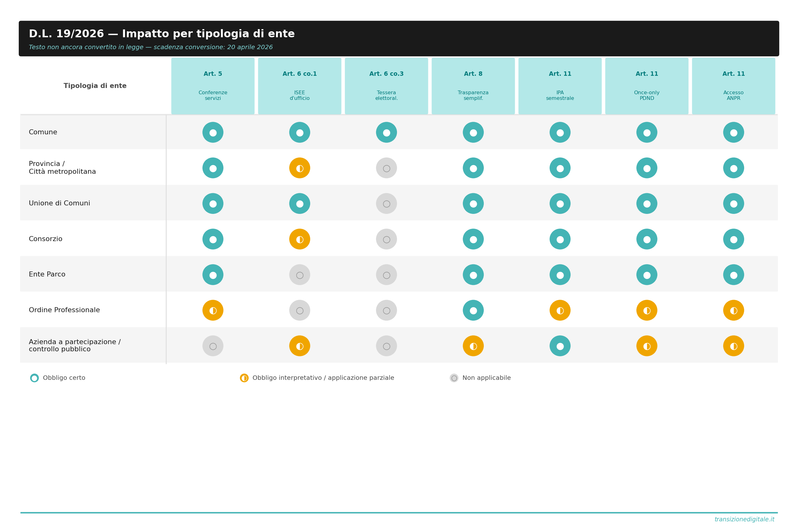Click the orange Obbligo interpretativo legend swatch
Image resolution: width=798 pixels, height=532 pixels.
(x=244, y=378)
